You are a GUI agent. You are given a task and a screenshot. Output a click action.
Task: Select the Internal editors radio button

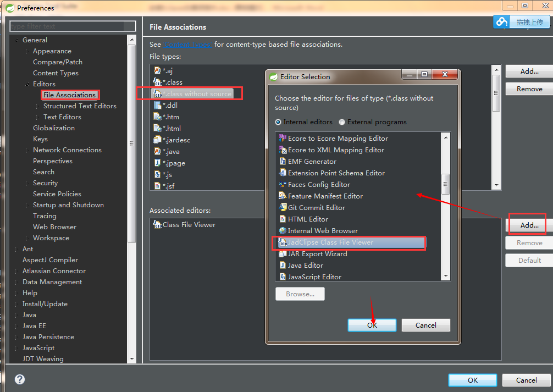tap(278, 122)
